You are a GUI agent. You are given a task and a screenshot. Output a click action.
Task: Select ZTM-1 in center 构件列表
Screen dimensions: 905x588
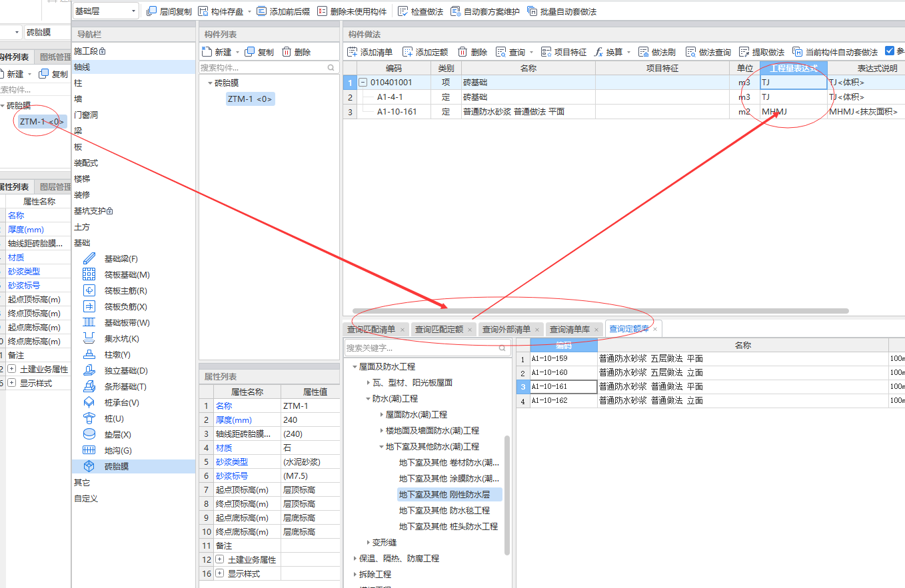[x=250, y=99]
